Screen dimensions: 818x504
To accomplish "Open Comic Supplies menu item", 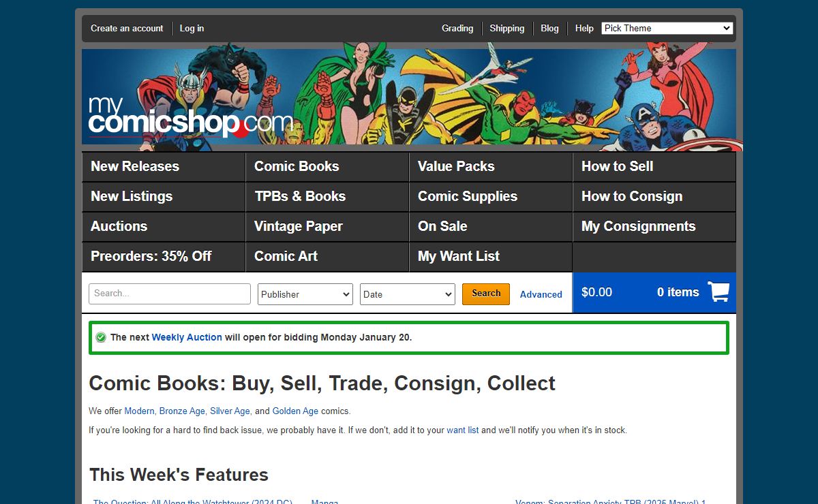I will point(491,196).
